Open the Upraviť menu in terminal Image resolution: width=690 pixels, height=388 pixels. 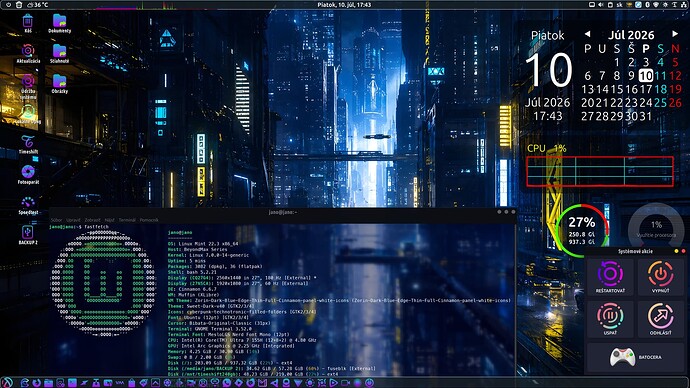click(73, 220)
